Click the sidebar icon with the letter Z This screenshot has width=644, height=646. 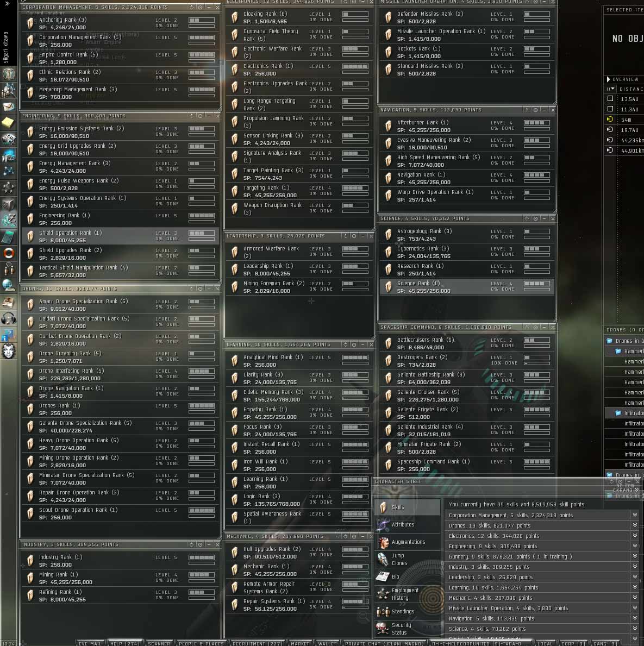point(9,221)
